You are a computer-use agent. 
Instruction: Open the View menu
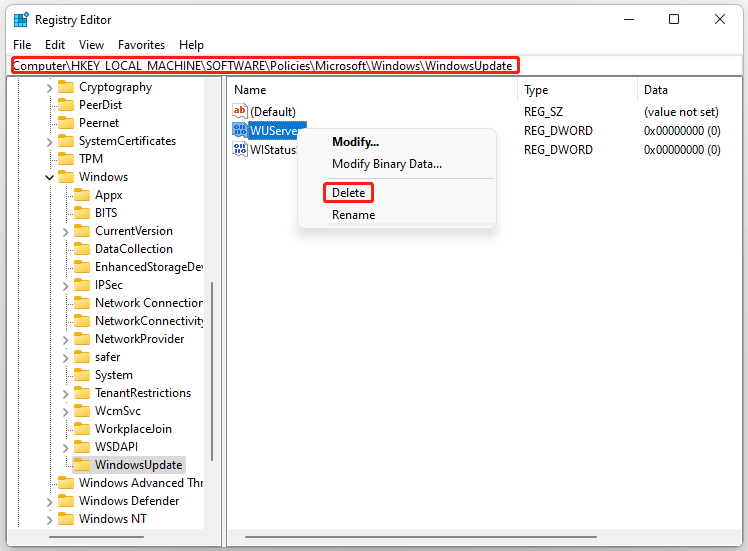(x=91, y=45)
